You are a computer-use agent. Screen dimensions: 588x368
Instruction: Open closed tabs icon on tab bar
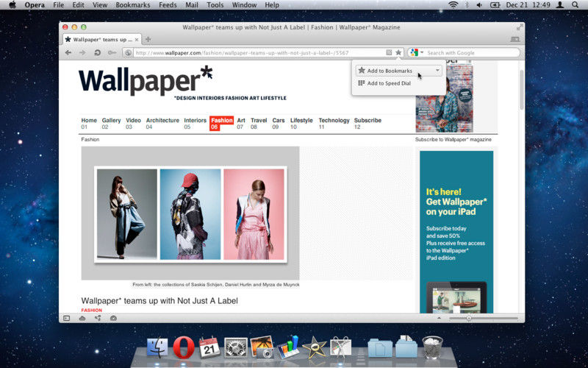(515, 40)
